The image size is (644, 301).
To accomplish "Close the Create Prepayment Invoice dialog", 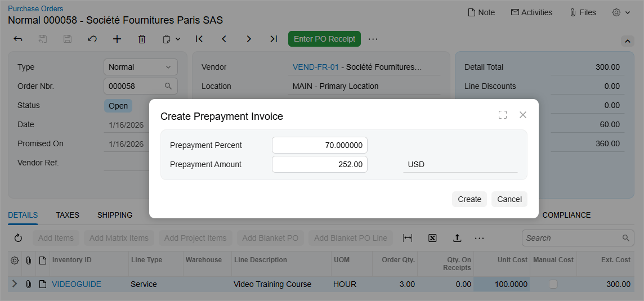I will tap(523, 115).
